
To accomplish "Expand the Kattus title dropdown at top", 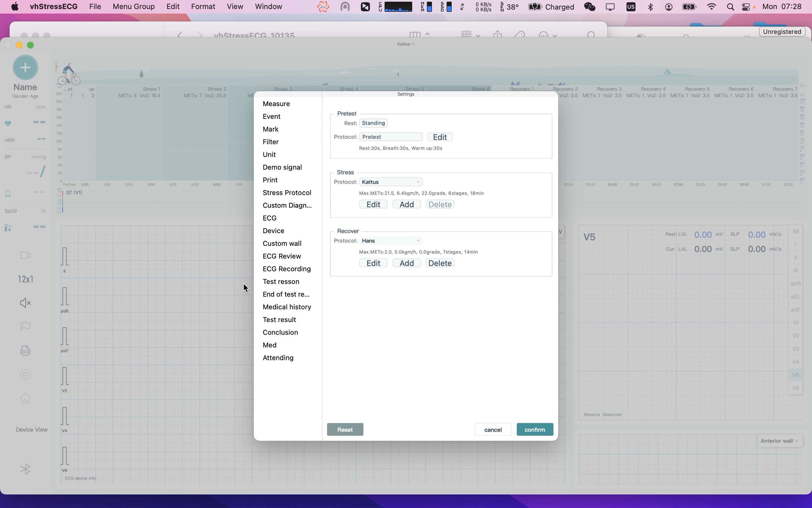I will coord(406,44).
